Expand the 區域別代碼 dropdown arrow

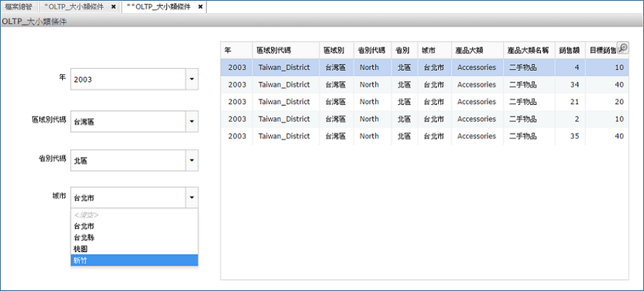[192, 122]
